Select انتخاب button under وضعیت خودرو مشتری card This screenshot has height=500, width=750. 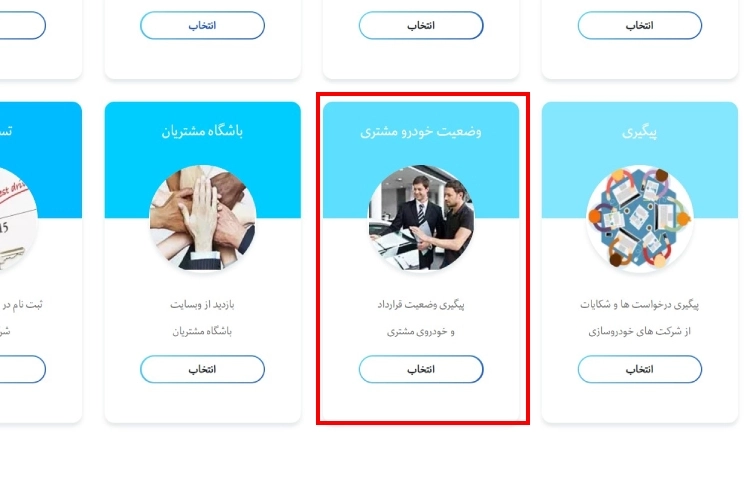(421, 369)
